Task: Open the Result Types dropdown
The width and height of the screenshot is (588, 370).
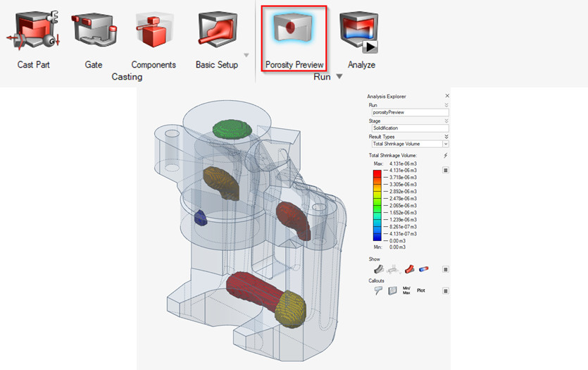Action: (x=409, y=144)
